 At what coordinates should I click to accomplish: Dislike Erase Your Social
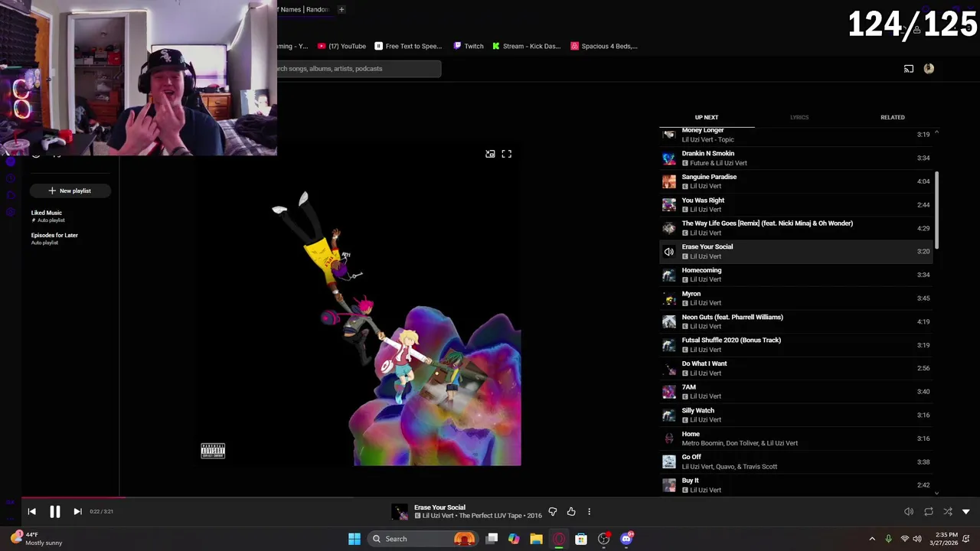[x=553, y=511]
